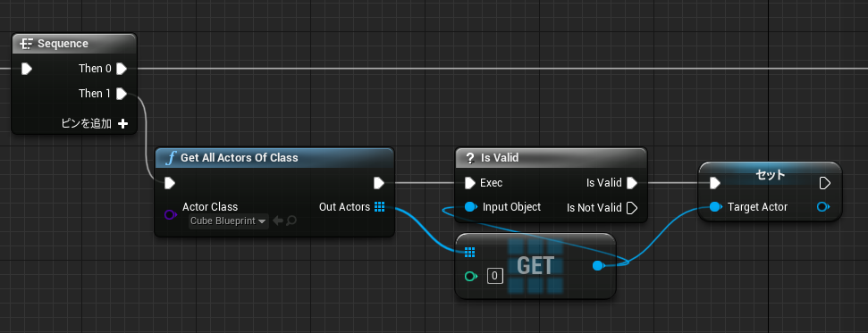Click the GET node array input pin
The height and width of the screenshot is (333, 868).
pos(469,253)
